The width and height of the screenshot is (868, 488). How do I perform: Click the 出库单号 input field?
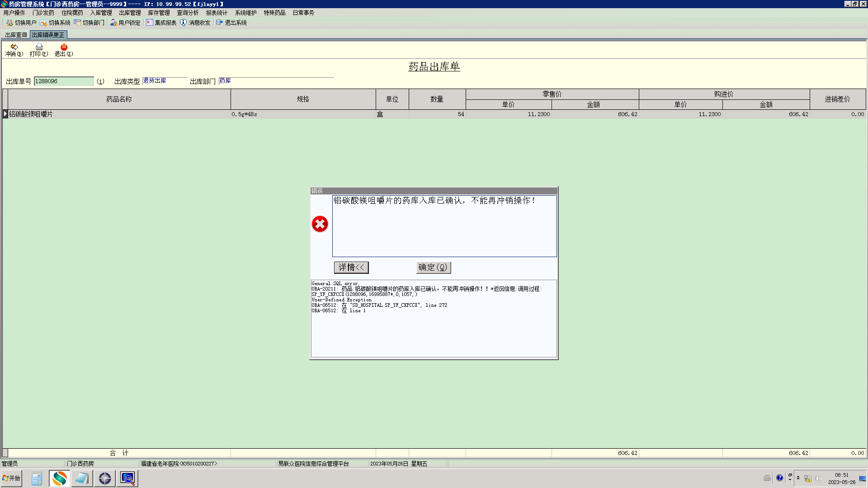[63, 81]
